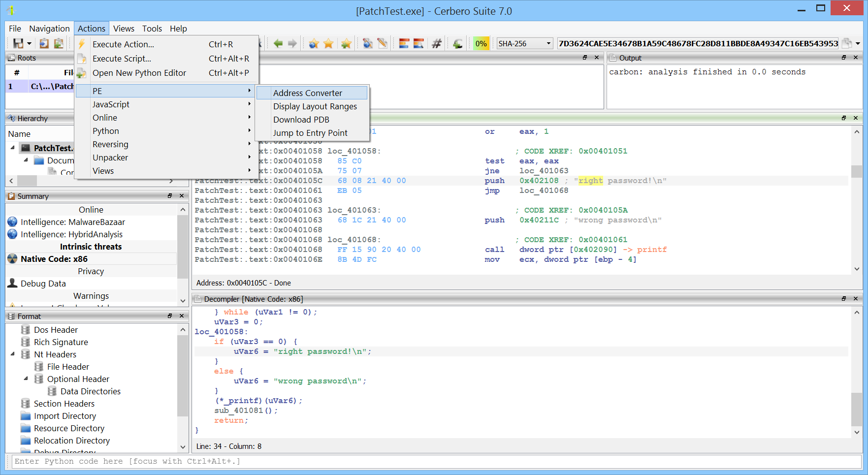
Task: Open the Reversing submenu
Action: click(110, 144)
